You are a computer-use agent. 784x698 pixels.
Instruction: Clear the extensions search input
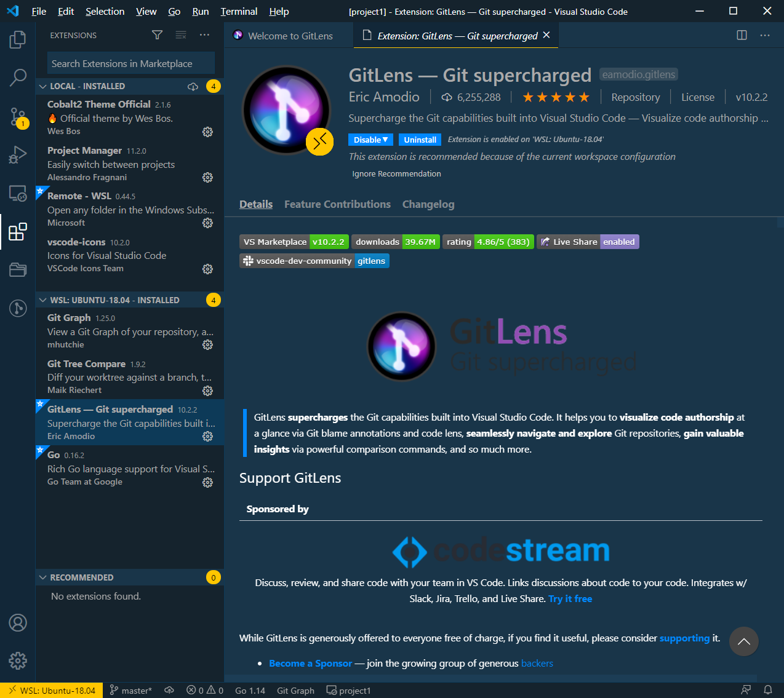[181, 35]
